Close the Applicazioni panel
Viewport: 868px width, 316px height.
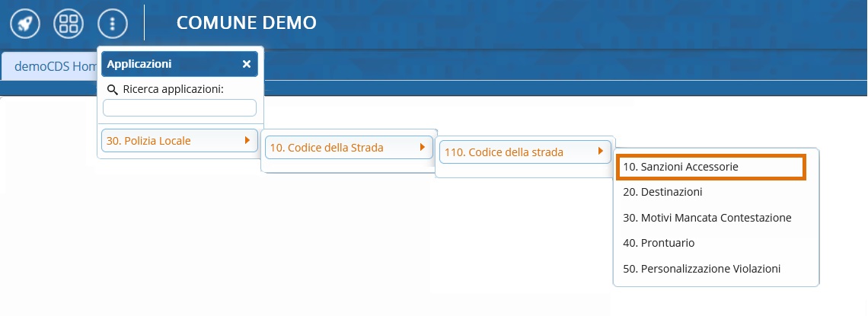247,64
